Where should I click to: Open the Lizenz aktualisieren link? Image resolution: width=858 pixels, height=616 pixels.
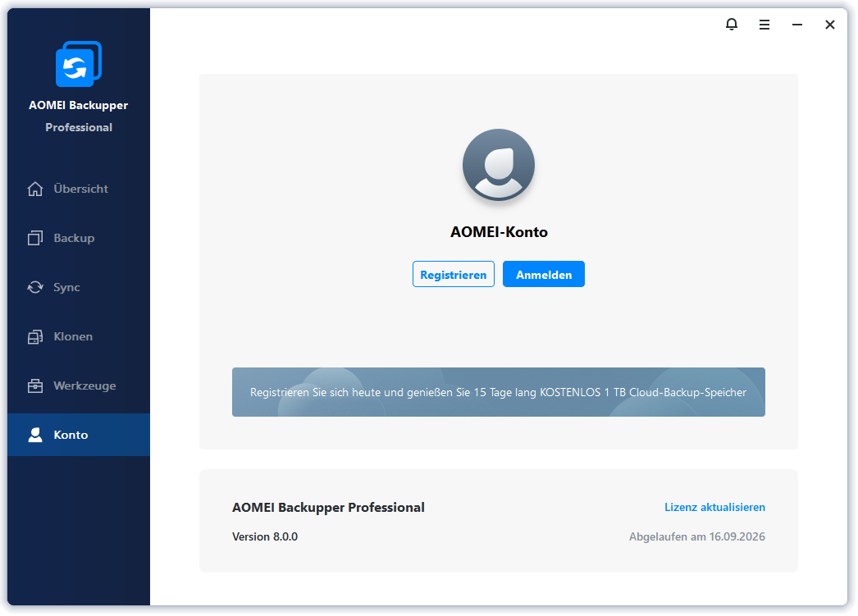pyautogui.click(x=714, y=507)
